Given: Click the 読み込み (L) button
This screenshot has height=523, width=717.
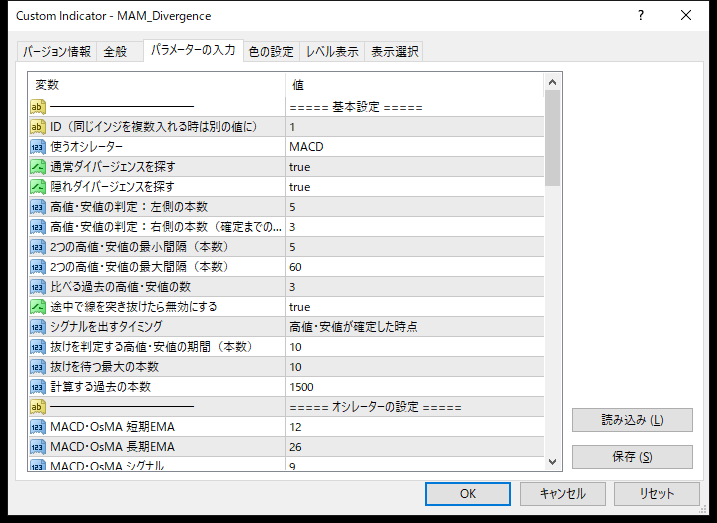Looking at the screenshot, I should 632,420.
